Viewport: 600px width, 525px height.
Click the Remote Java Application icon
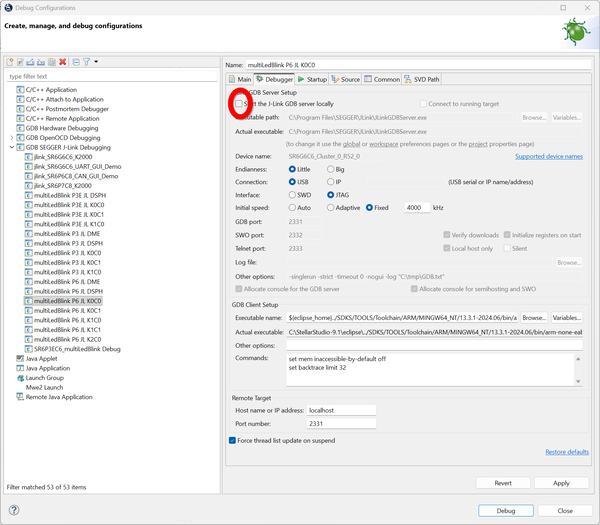[20, 397]
